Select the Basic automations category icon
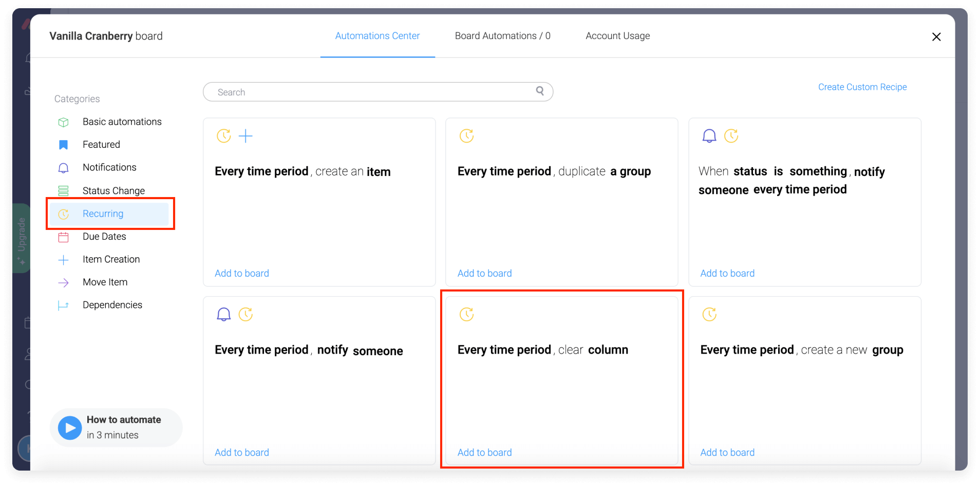 pyautogui.click(x=63, y=122)
